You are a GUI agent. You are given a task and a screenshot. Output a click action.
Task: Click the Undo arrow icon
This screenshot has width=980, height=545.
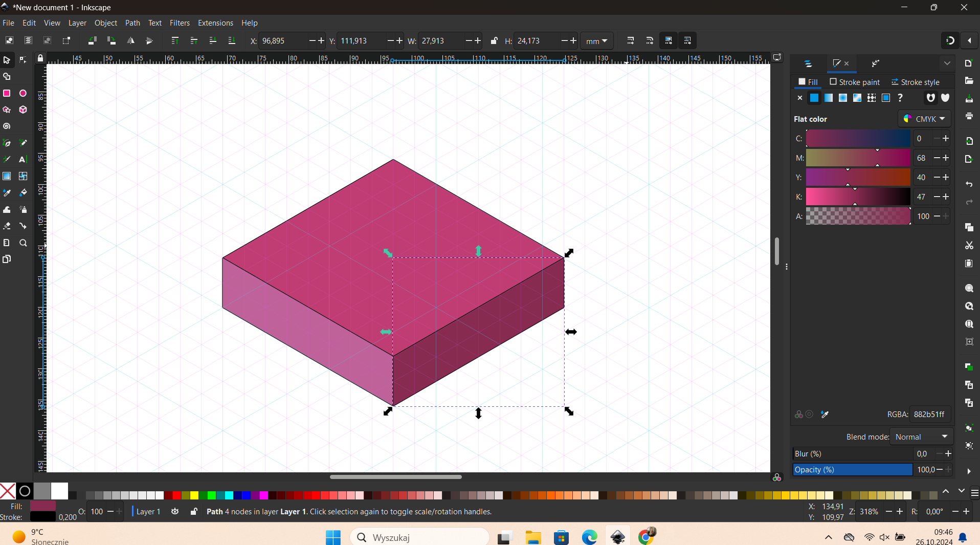click(x=969, y=184)
